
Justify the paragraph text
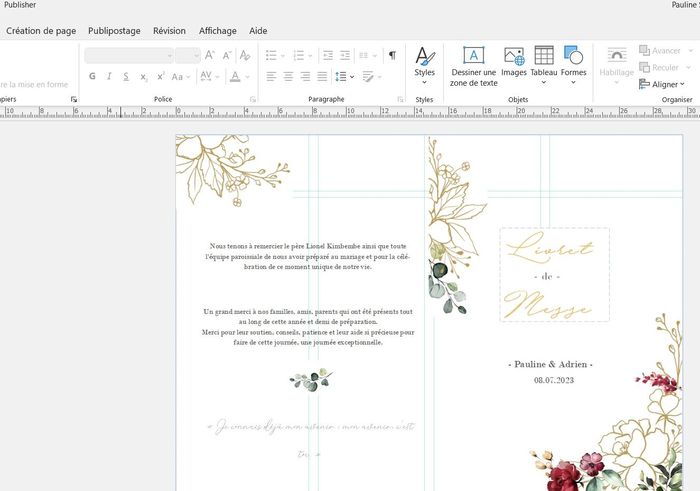(x=322, y=77)
